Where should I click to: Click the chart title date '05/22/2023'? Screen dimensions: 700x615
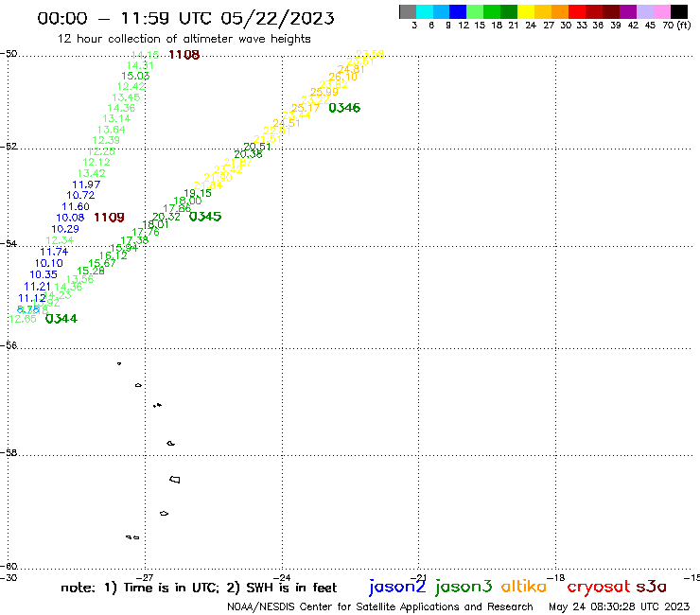point(277,18)
